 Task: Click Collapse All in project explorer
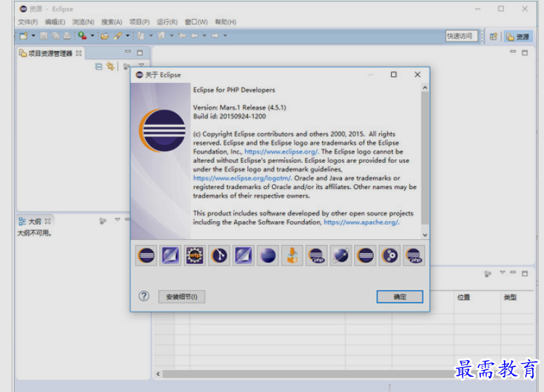99,66
